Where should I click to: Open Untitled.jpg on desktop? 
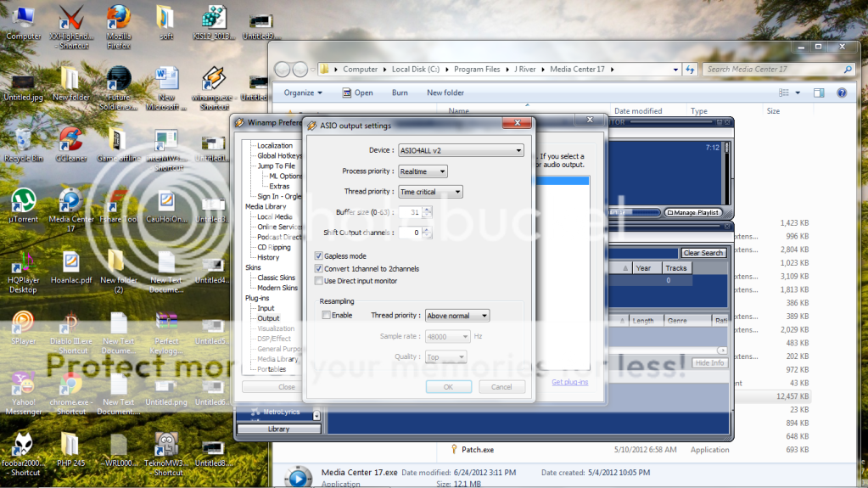[23, 87]
